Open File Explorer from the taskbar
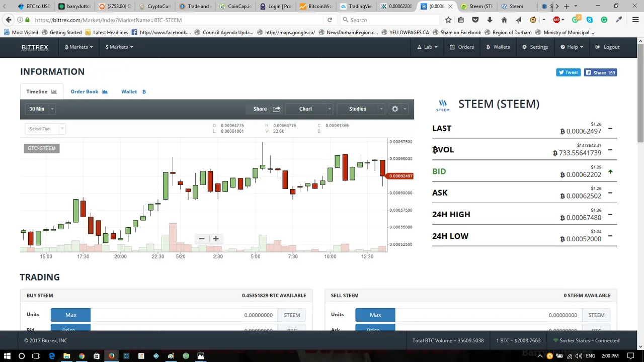The width and height of the screenshot is (644, 362). (x=66, y=356)
